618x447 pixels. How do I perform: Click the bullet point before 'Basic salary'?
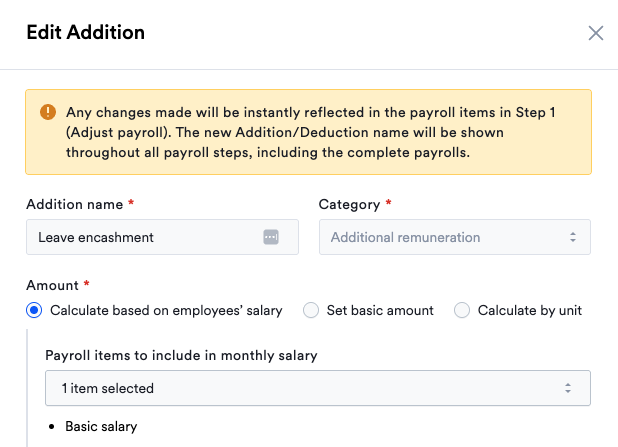coord(50,428)
